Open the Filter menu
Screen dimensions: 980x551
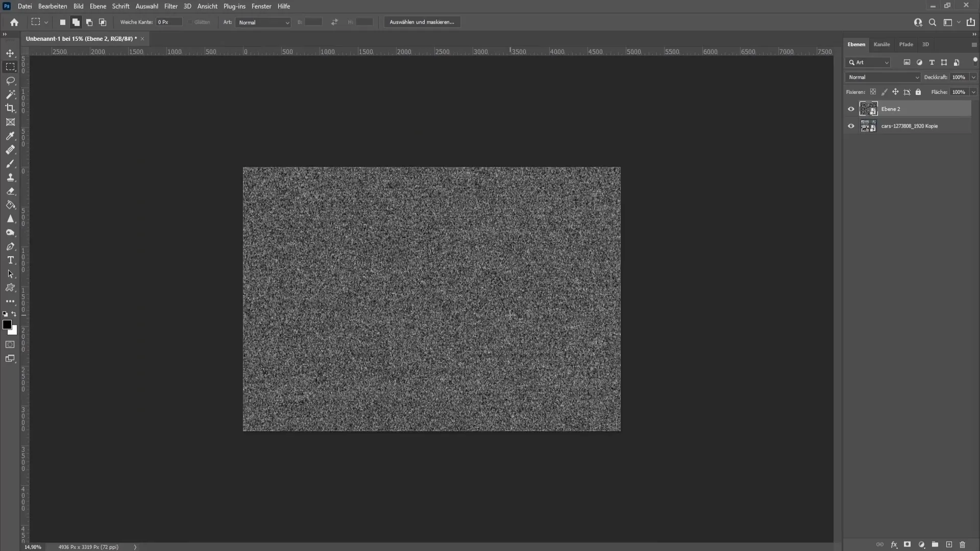tap(170, 6)
